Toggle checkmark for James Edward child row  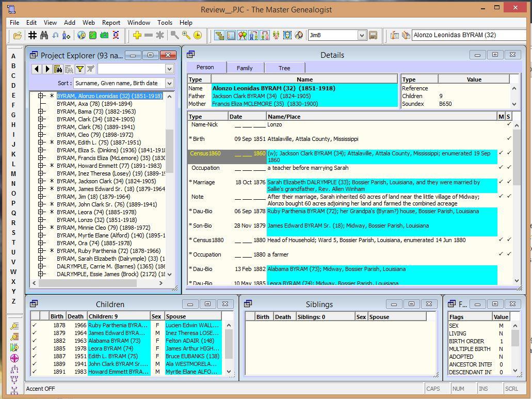click(35, 333)
